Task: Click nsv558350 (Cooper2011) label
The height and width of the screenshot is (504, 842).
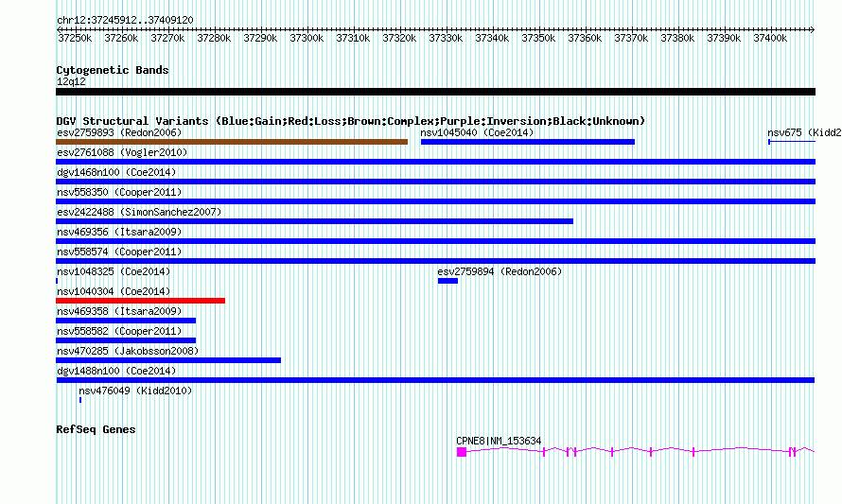Action: [x=119, y=192]
